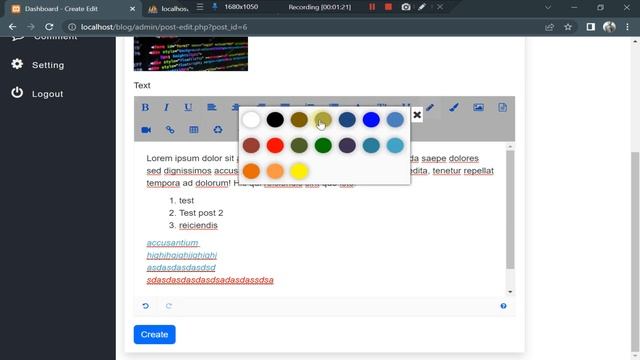The width and height of the screenshot is (640, 360).
Task: Click the recorder pin icon
Action: coord(215,7)
